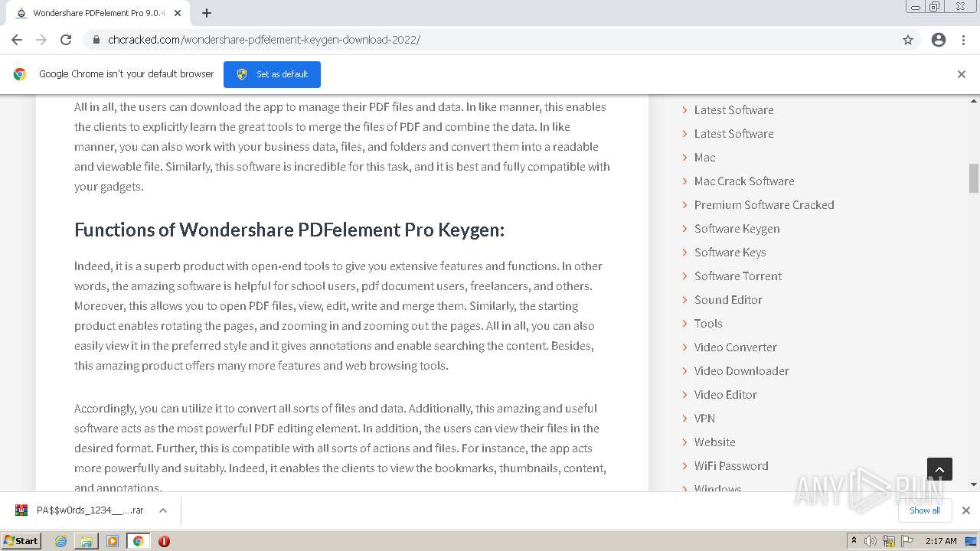Image resolution: width=980 pixels, height=551 pixels.
Task: Click the Functions of Wondershare PDFelement heading
Action: point(289,230)
